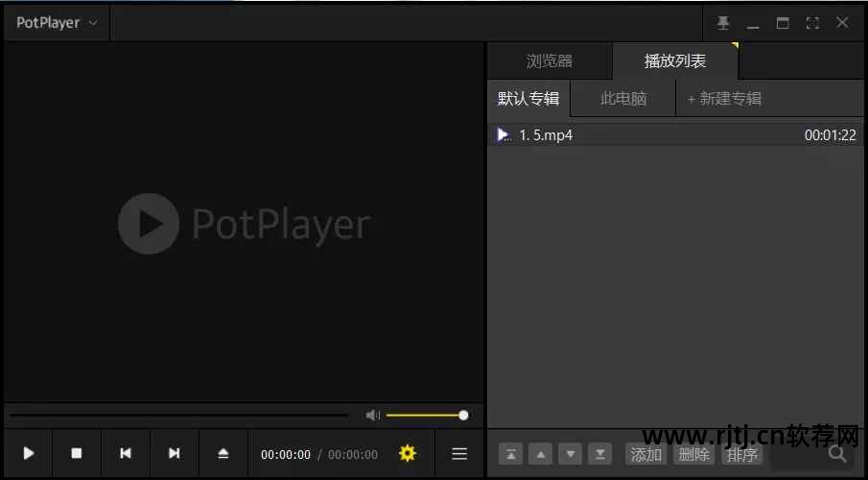Click the 00:01:22 duration of 5.mp4
The width and height of the screenshot is (868, 480).
pos(830,135)
